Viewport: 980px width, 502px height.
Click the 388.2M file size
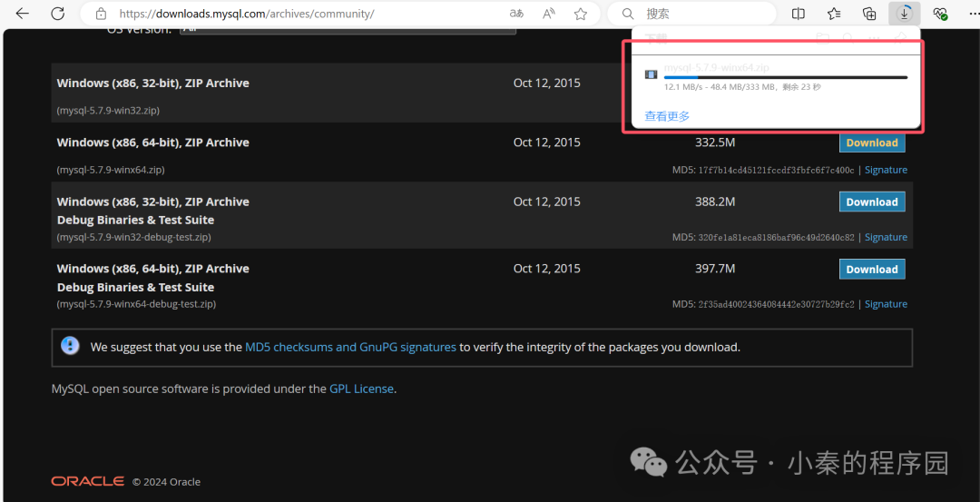click(715, 202)
